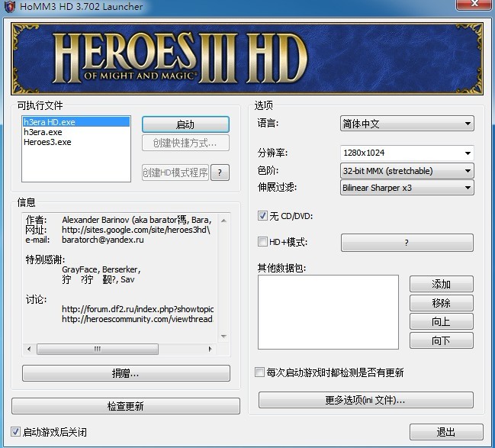Click 添加 to add a data pack
The width and height of the screenshot is (495, 448).
[441, 284]
